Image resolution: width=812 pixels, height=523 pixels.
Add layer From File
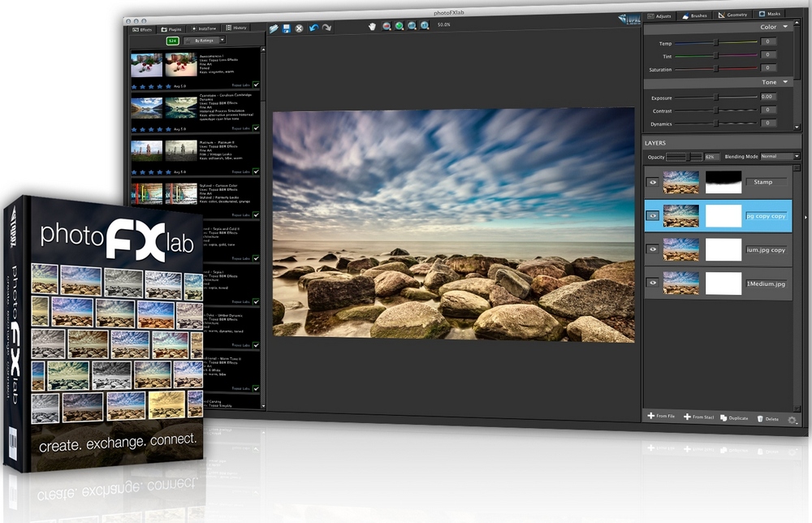coord(661,417)
